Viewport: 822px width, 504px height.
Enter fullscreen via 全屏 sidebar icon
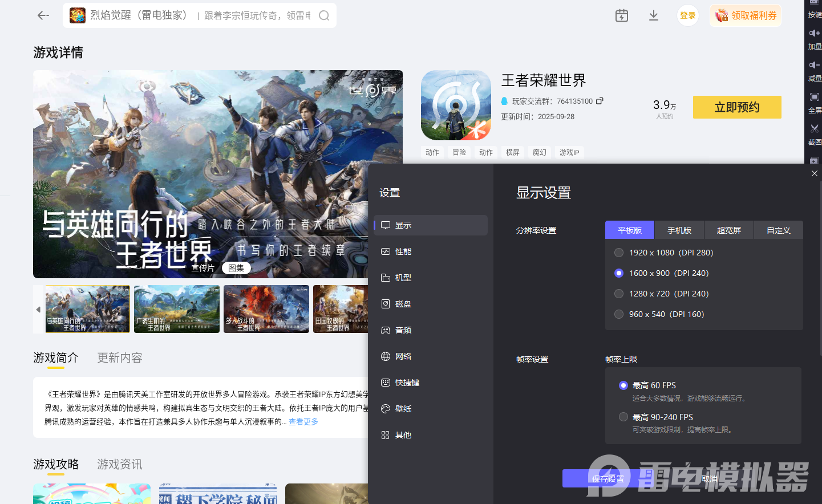point(815,103)
